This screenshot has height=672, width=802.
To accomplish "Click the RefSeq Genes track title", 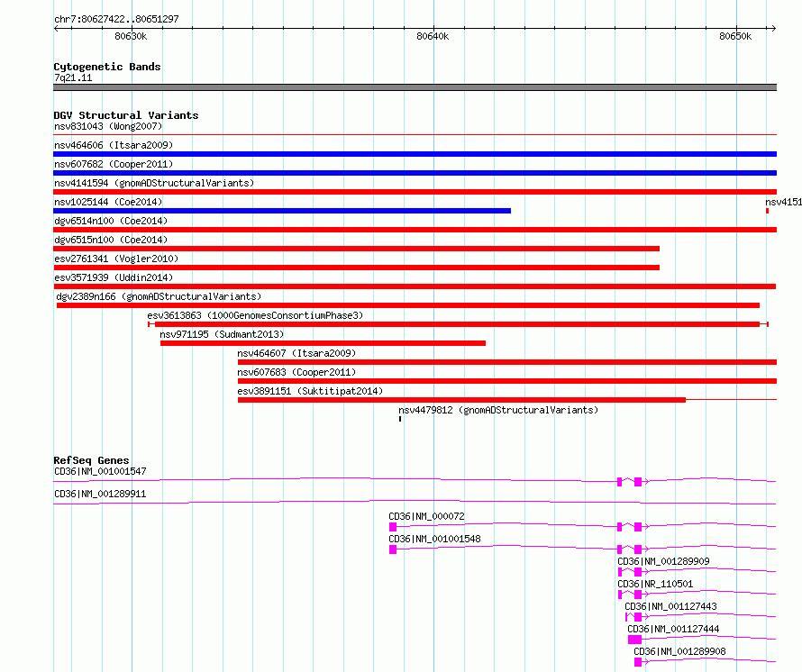I will 91,460.
